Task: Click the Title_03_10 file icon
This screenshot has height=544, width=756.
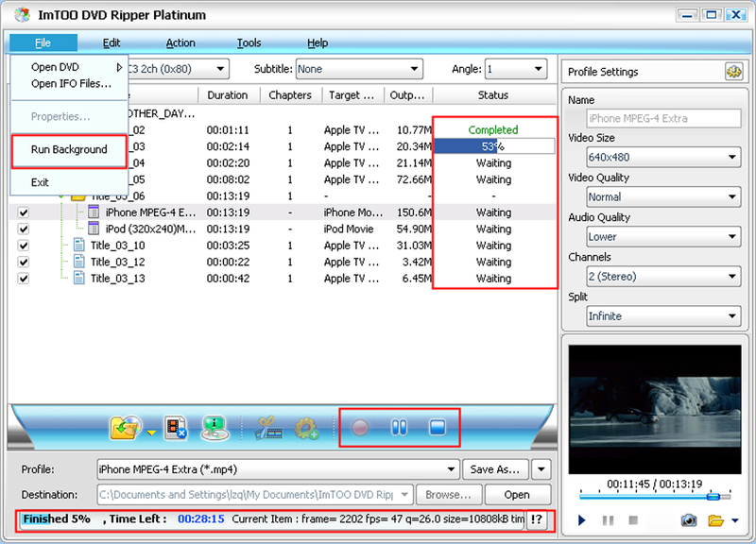Action: 79,246
